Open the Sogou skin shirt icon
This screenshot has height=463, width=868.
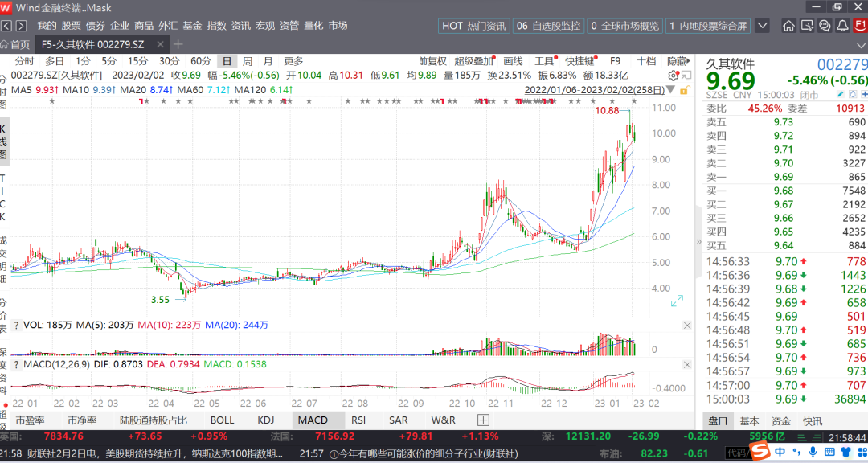point(845,452)
